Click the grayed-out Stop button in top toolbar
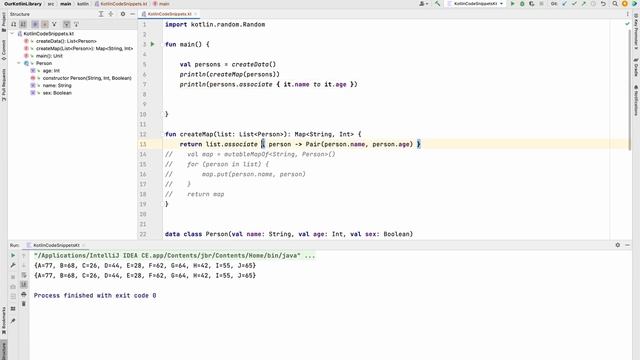Viewport: 640px width, 360px height. [x=541, y=4]
